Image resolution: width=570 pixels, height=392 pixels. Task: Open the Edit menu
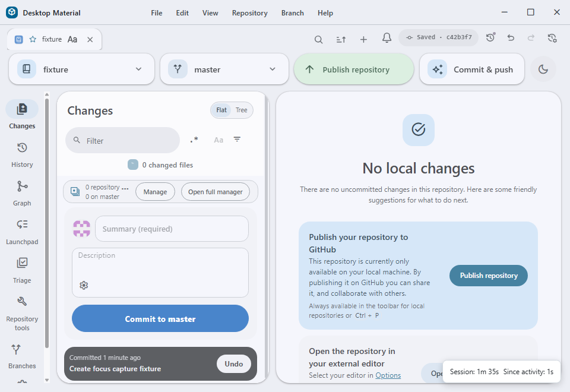click(182, 12)
